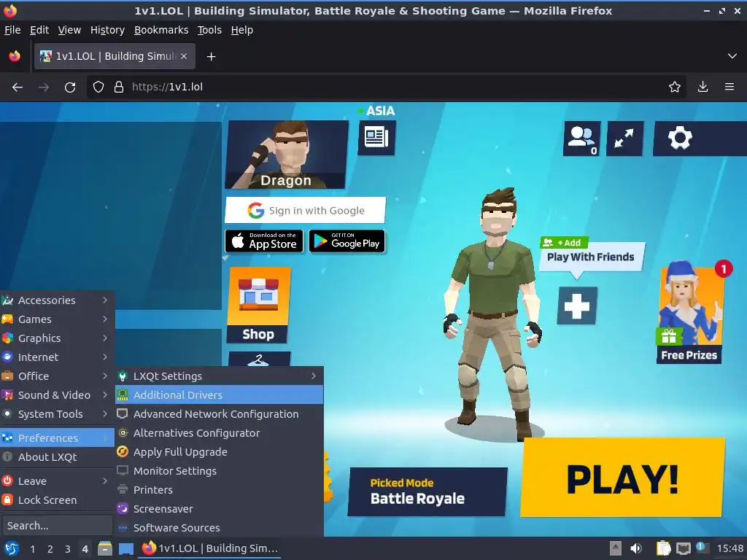
Task: Open the volume control in tray
Action: click(x=636, y=548)
